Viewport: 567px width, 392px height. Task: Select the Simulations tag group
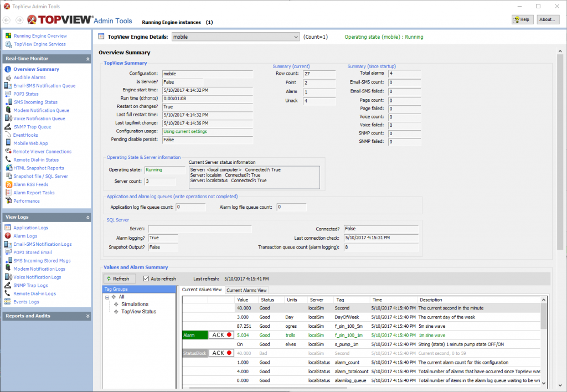(x=135, y=304)
